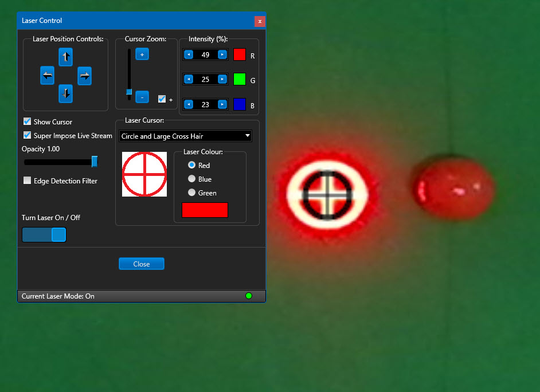The height and width of the screenshot is (392, 540).
Task: Click the green laser mode status indicator
Action: (249, 296)
